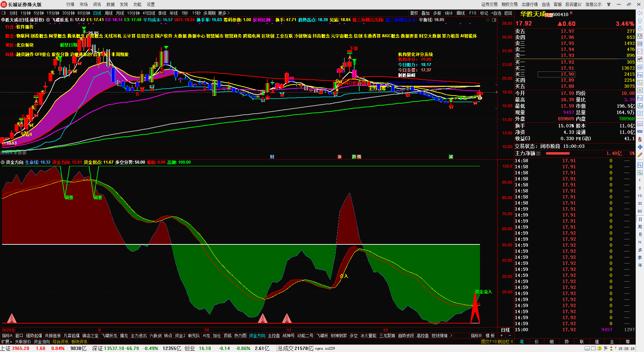The height and width of the screenshot is (352, 644).
Task: Click the green refresh icon in sidebar
Action: pos(640,173)
